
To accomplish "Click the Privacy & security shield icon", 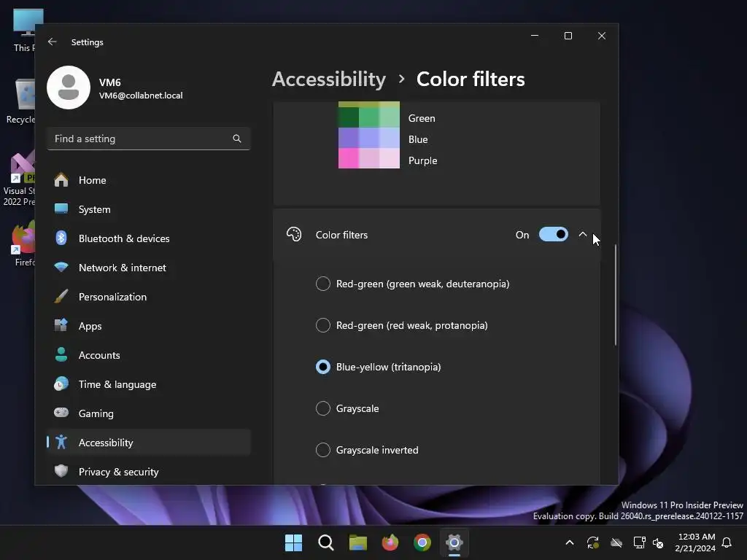I will tap(61, 471).
